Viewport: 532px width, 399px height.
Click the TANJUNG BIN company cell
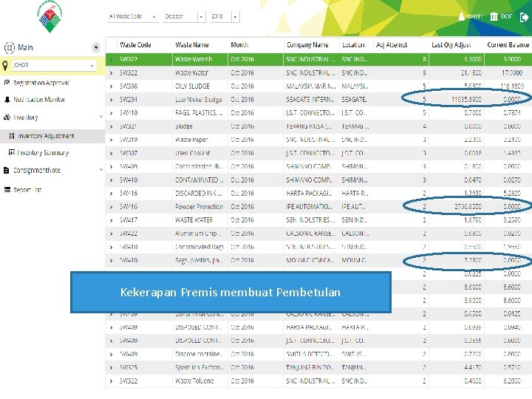(310, 368)
